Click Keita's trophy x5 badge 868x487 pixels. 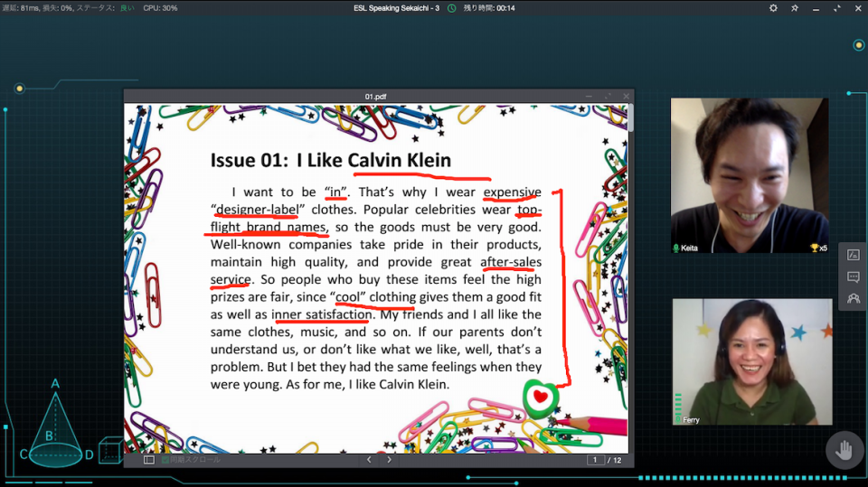coord(819,248)
